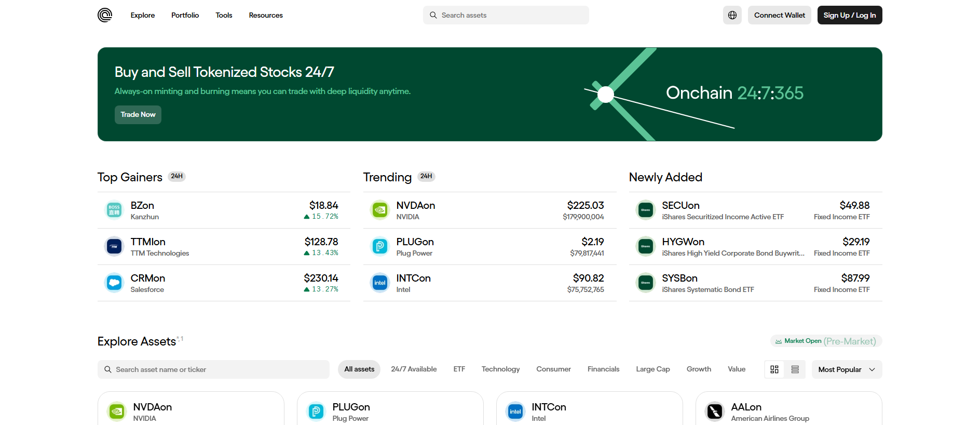Click the SECUon iShares logo
This screenshot has height=425, width=980.
point(646,210)
